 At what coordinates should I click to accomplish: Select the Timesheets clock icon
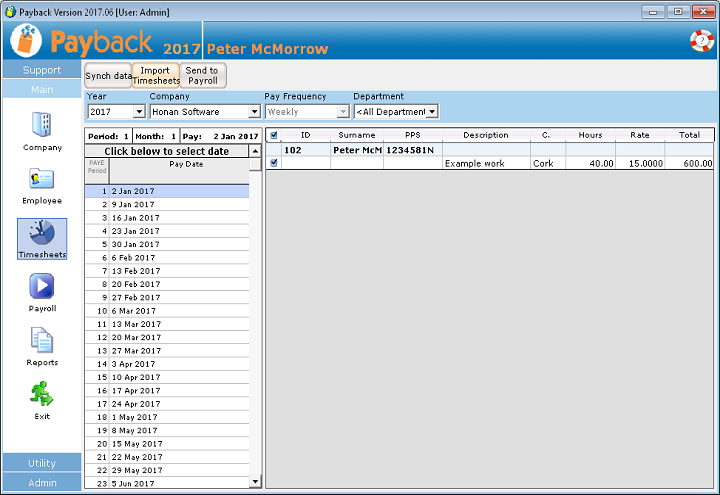click(x=42, y=234)
